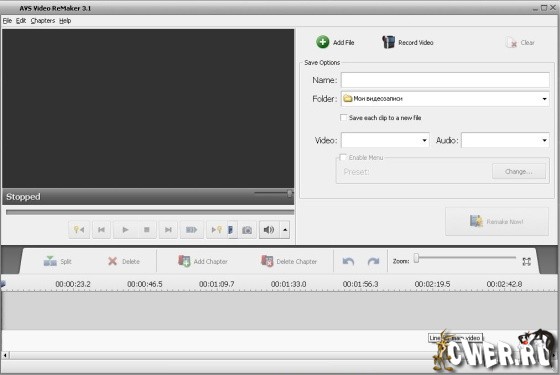Viewport: 560px width, 375px height.
Task: Mute sound with the speaker button
Action: point(269,230)
